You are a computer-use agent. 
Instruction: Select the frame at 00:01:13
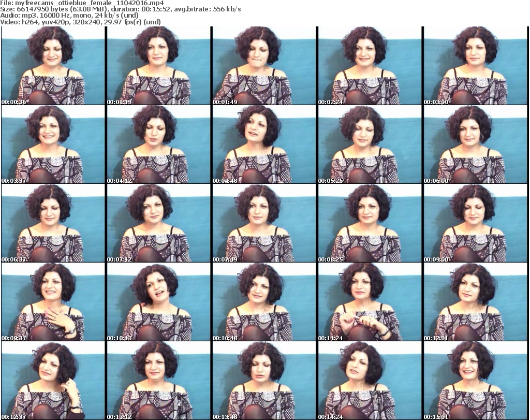(158, 66)
